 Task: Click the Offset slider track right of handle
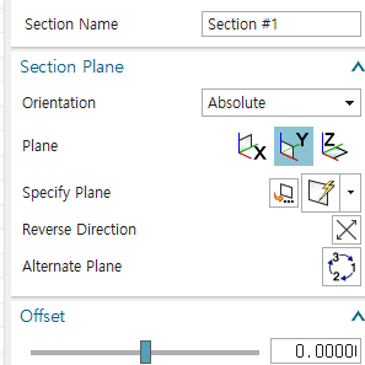click(x=205, y=352)
